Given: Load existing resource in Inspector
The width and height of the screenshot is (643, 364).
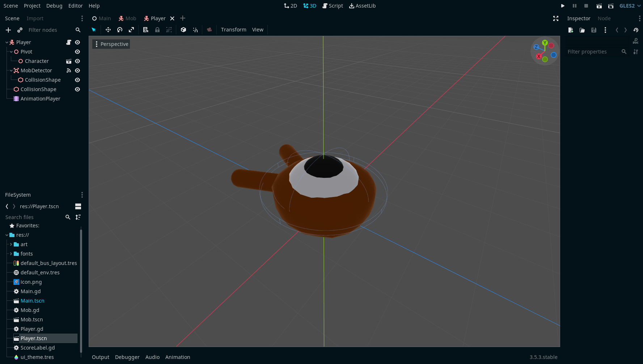Looking at the screenshot, I should coord(582,30).
